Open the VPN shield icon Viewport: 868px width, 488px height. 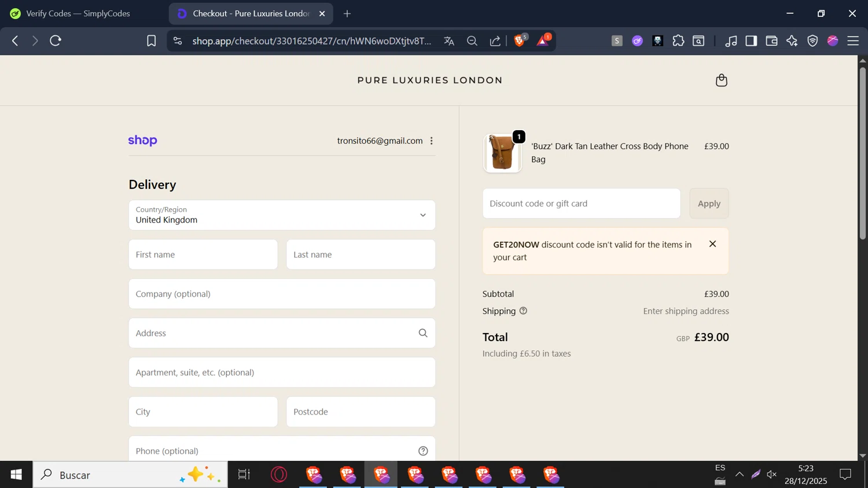coord(812,41)
